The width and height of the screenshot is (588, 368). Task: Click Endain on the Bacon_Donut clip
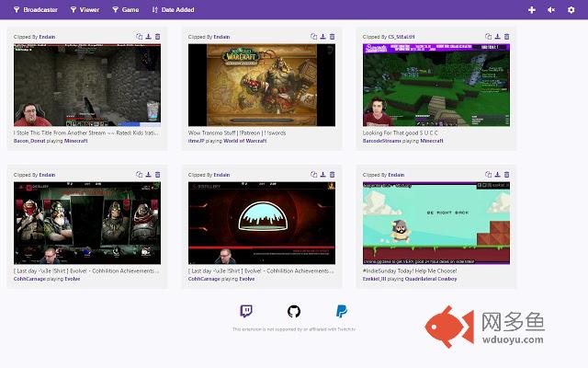pyautogui.click(x=47, y=37)
